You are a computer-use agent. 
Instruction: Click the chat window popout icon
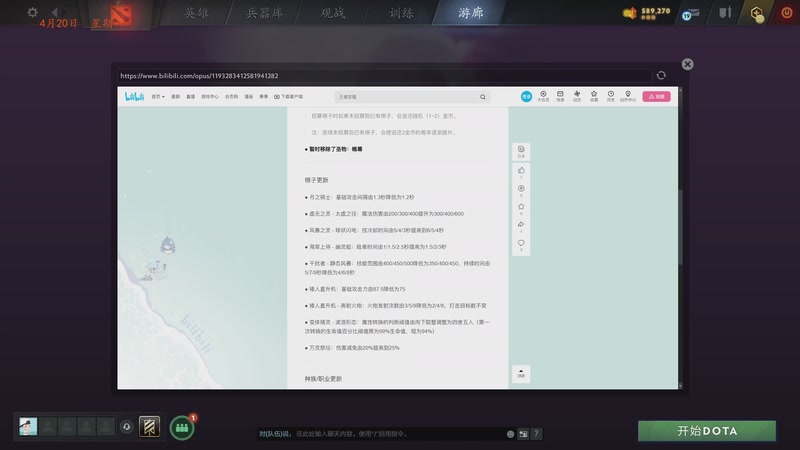tap(523, 434)
